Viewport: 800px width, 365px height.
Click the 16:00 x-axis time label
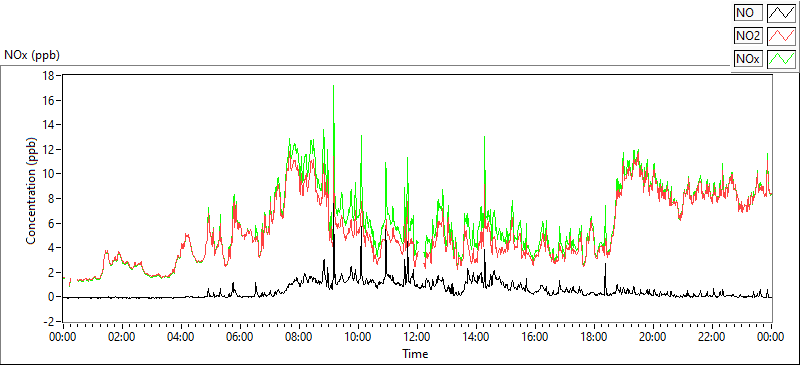pos(535,337)
